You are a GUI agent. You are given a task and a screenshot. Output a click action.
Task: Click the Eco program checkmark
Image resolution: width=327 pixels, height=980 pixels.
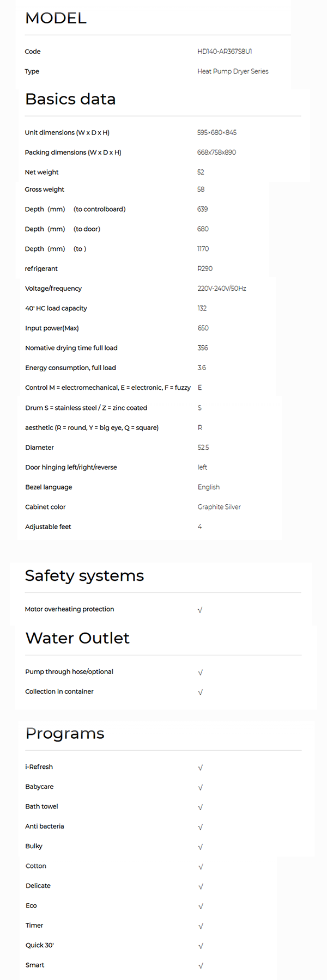pos(201,906)
